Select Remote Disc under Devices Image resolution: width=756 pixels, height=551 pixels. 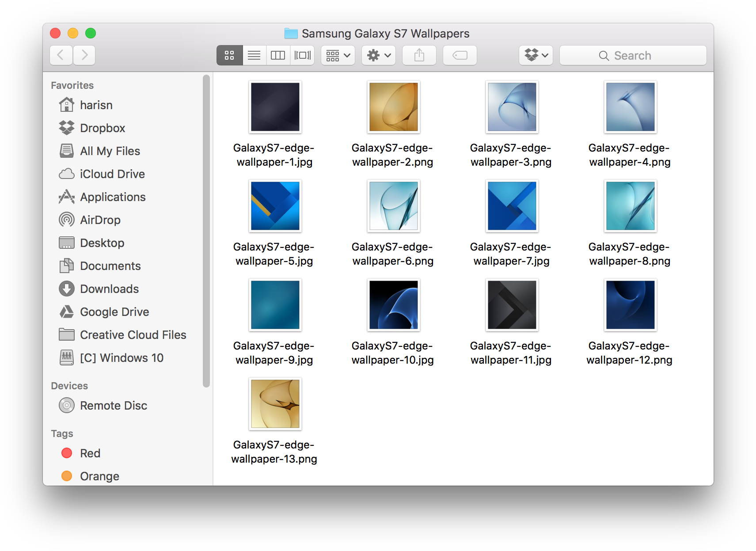pyautogui.click(x=113, y=406)
